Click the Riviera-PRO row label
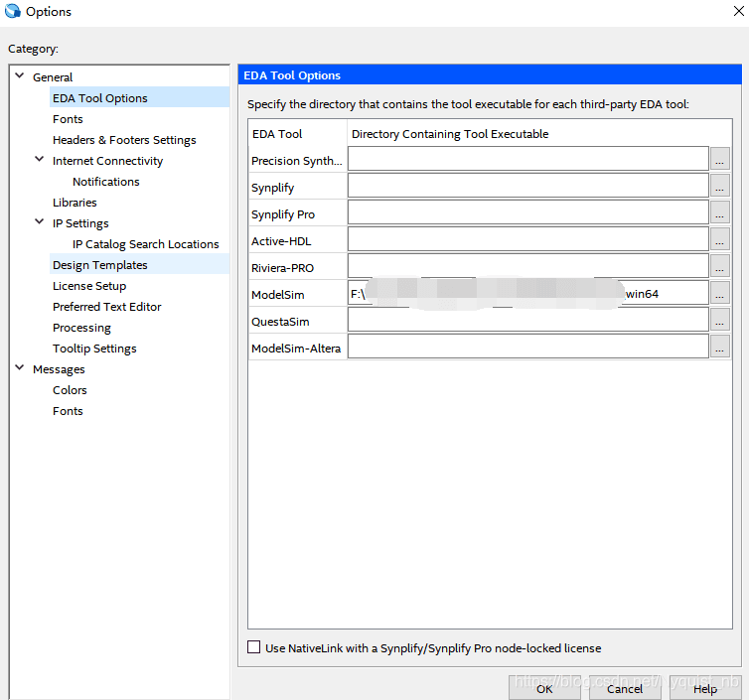Screen dimensions: 749x700 [282, 268]
